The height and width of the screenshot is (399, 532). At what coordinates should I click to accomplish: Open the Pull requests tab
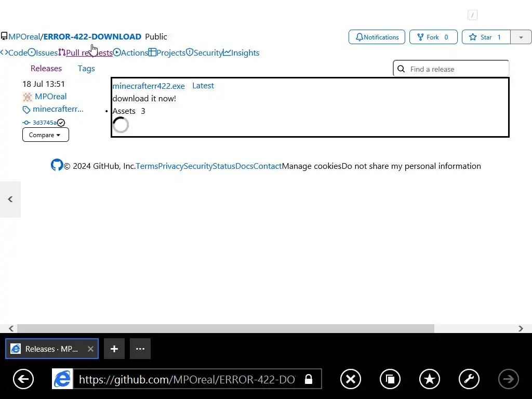tap(85, 52)
